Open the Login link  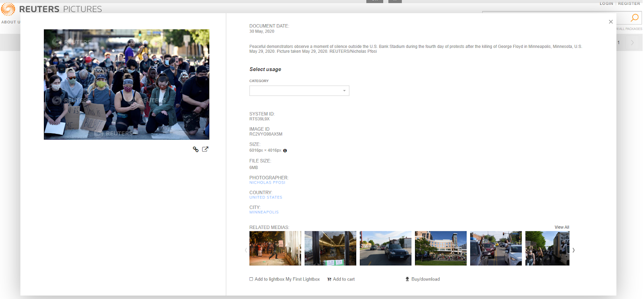coord(606,4)
